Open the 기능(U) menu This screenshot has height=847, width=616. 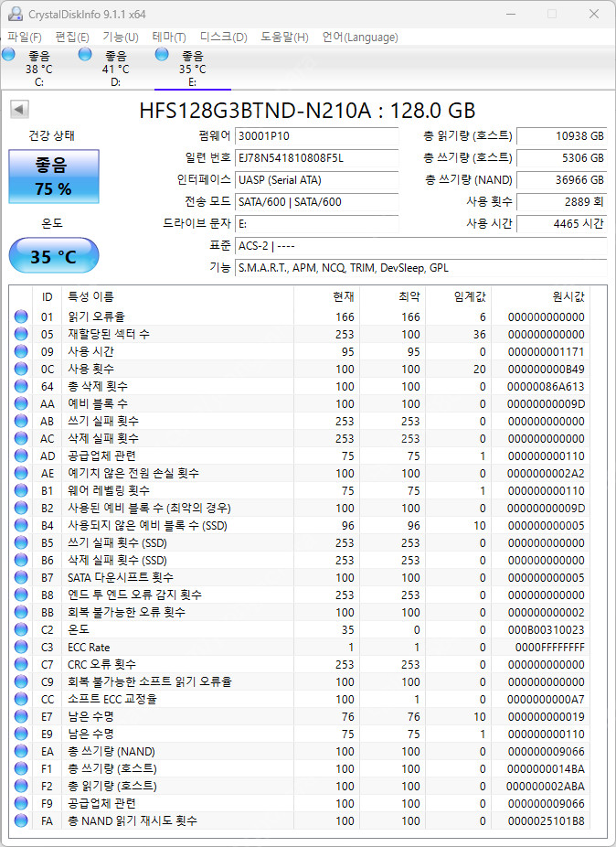[121, 38]
